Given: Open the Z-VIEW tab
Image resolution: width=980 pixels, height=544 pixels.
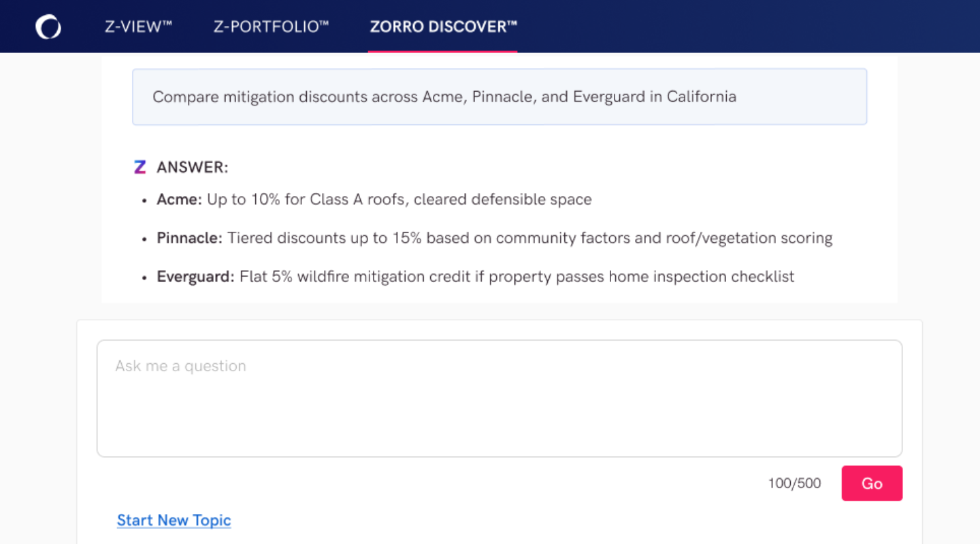Looking at the screenshot, I should pos(138,27).
